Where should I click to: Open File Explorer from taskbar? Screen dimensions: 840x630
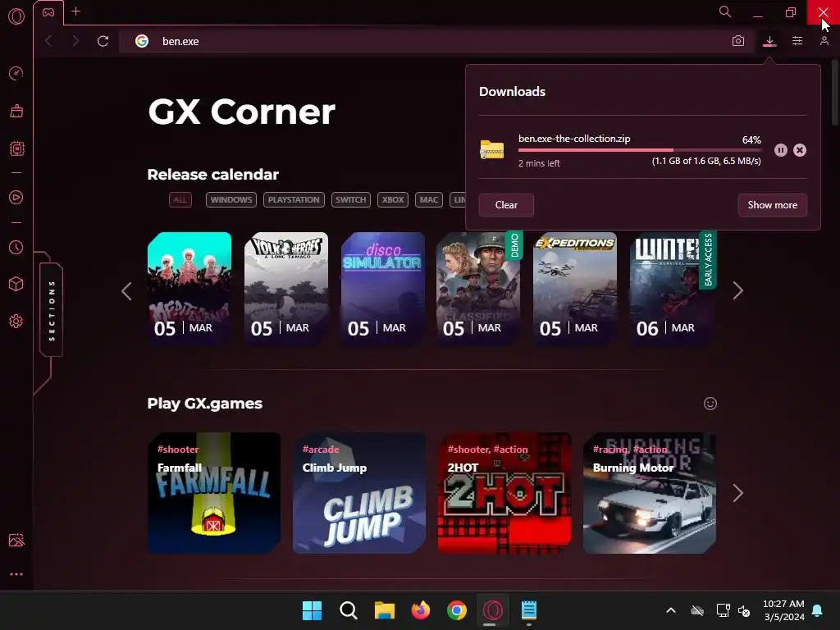point(384,609)
